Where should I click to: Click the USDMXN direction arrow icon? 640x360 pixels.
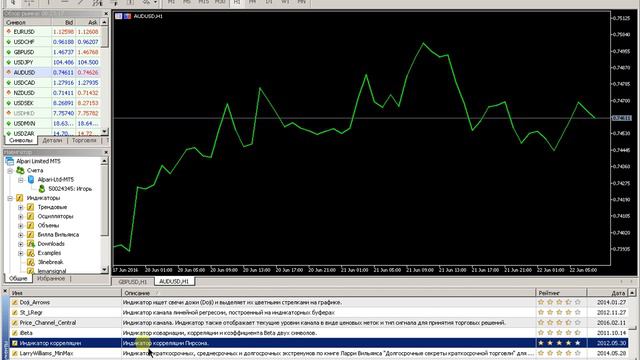(9, 123)
